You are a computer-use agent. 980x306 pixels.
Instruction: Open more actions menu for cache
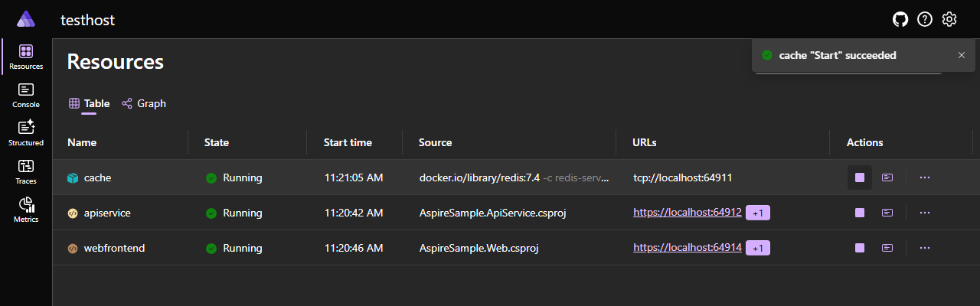click(x=925, y=177)
